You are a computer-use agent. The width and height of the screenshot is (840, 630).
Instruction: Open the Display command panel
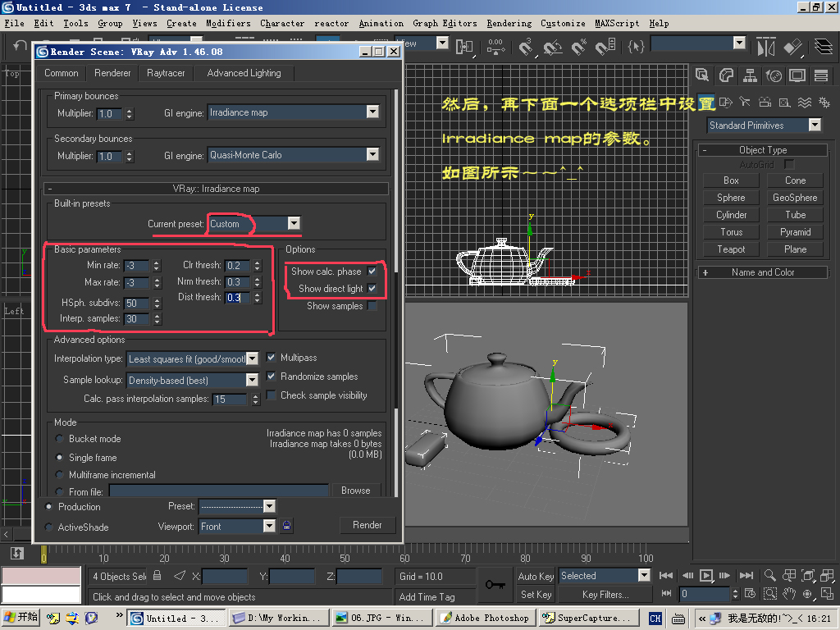[797, 75]
